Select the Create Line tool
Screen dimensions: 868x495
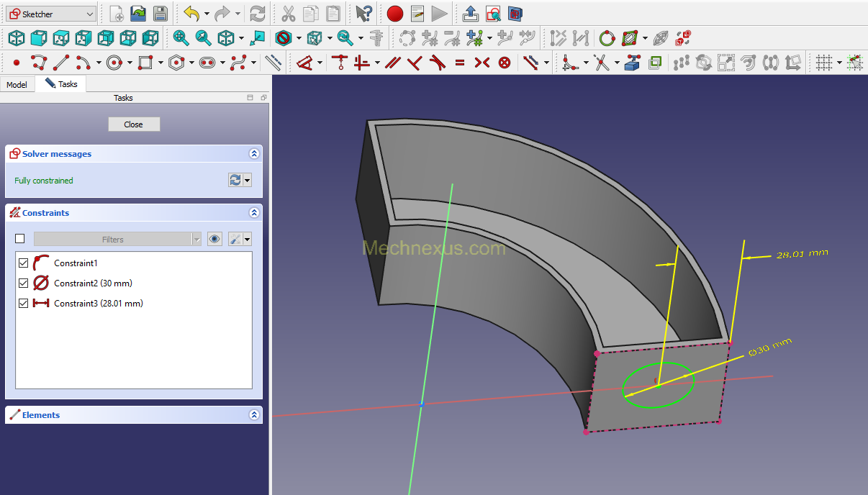[62, 63]
